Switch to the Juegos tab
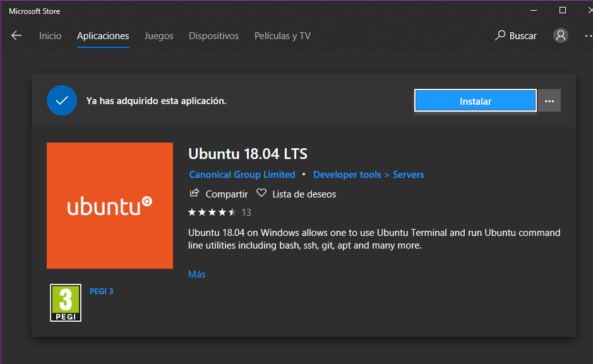 [x=159, y=36]
